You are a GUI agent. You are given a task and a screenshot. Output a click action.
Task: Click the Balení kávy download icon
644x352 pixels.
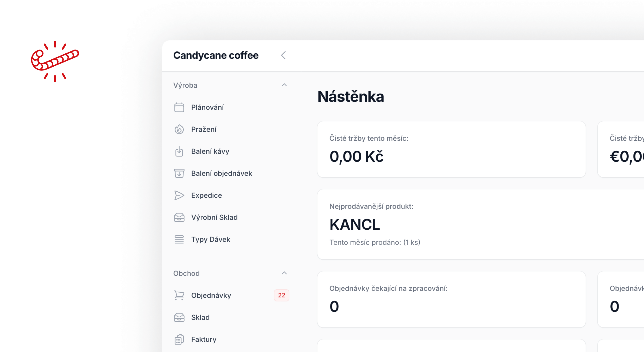[x=179, y=151]
